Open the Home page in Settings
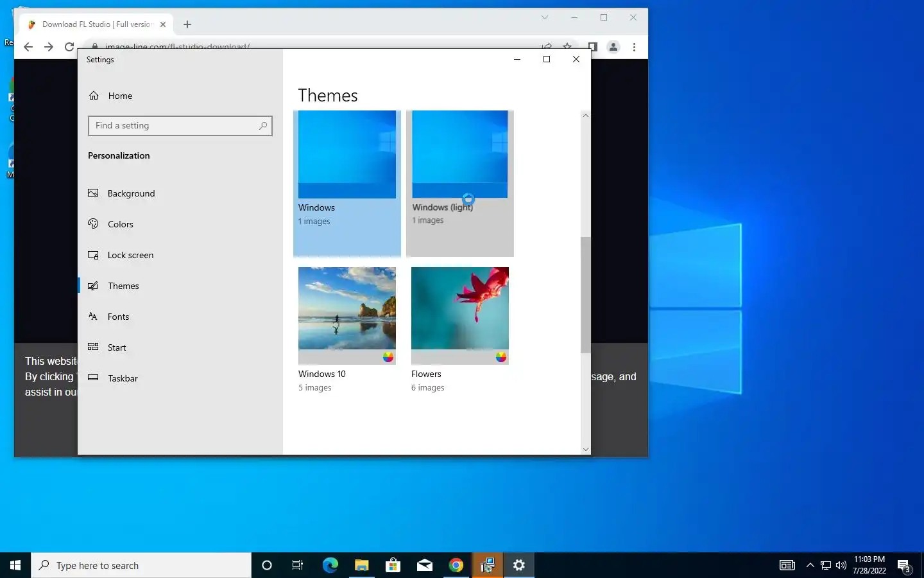 click(x=120, y=96)
